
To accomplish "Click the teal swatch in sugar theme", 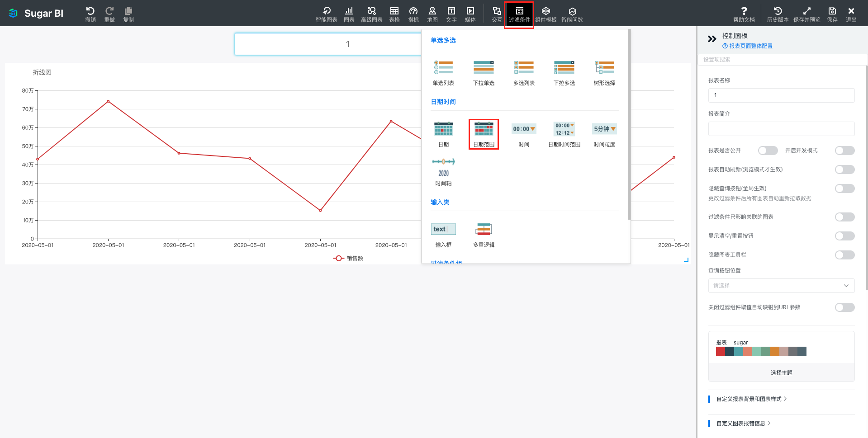I will (739, 351).
